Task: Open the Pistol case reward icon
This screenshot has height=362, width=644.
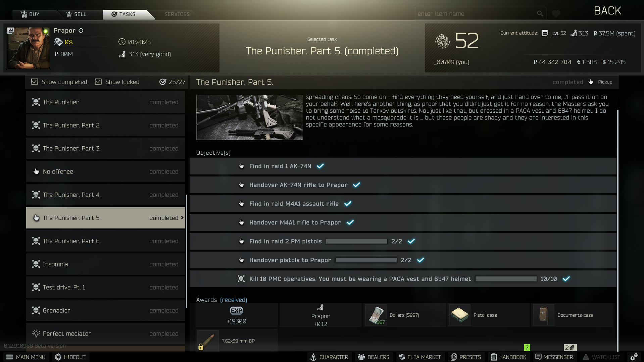Action: coord(459,315)
